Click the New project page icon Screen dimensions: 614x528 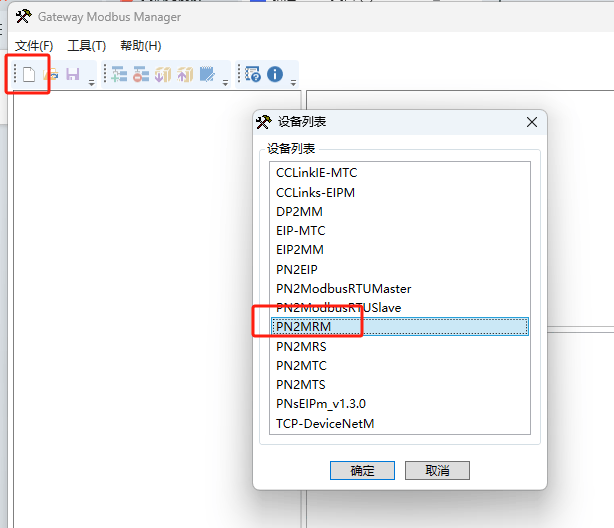click(29, 74)
